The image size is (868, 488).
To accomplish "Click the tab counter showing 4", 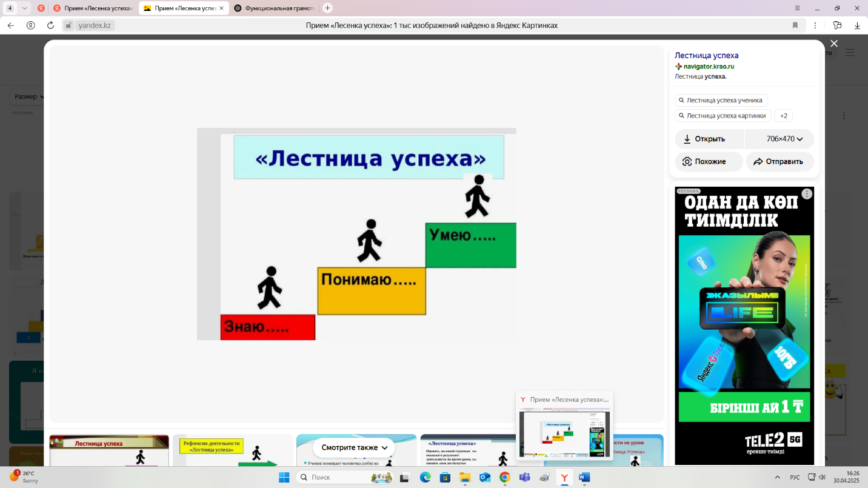I will [10, 8].
